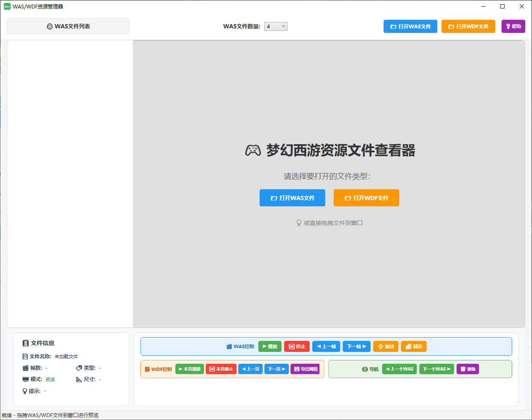Speed up playback with 加速 button
Image resolution: width=532 pixels, height=420 pixels.
click(386, 346)
